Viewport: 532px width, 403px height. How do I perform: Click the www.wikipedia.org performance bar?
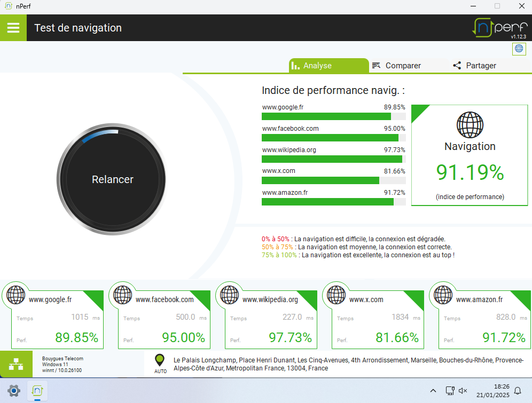[333, 159]
